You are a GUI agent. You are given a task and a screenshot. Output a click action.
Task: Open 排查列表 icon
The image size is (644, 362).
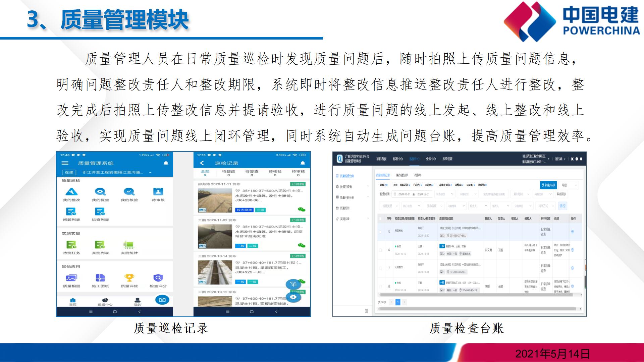pyautogui.click(x=100, y=212)
